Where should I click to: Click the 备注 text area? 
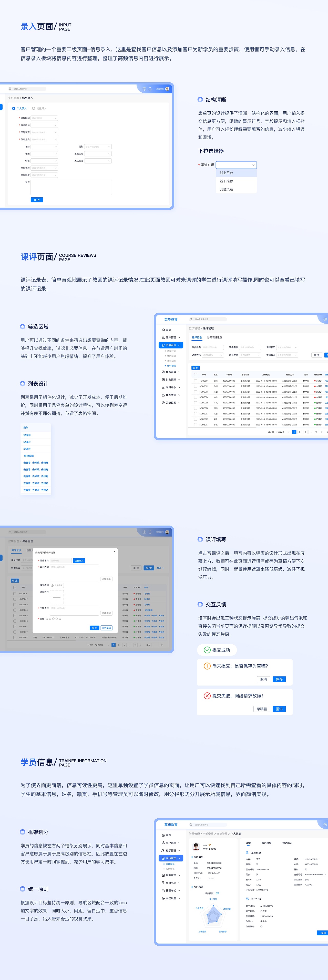tap(71, 187)
